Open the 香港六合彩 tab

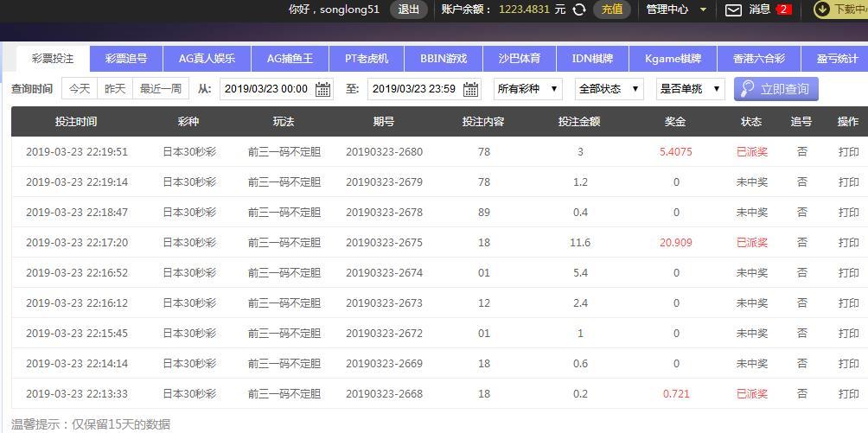pos(759,59)
